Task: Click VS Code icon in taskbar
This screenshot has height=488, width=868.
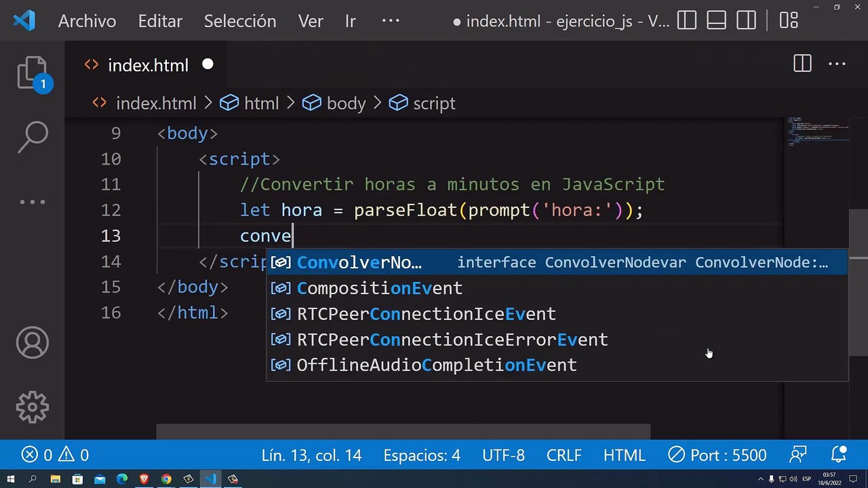Action: [210, 479]
